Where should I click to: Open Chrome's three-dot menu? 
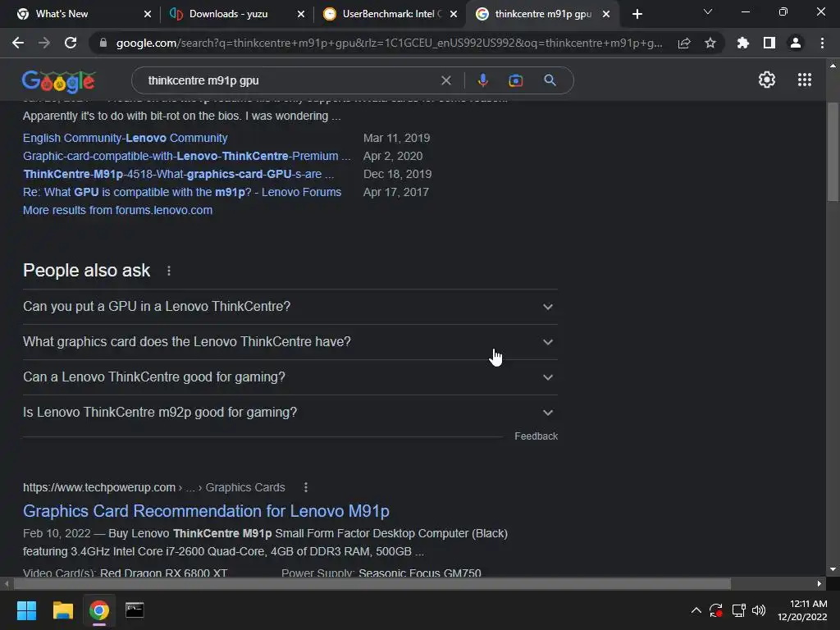pos(822,43)
